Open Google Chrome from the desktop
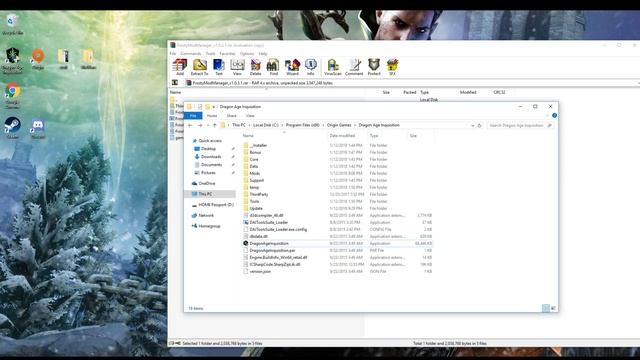This screenshot has width=640, height=360. (x=12, y=95)
